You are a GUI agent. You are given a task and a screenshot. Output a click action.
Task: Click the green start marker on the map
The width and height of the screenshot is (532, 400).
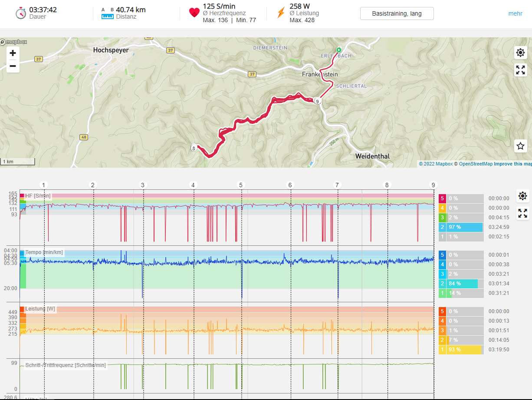[x=339, y=50]
